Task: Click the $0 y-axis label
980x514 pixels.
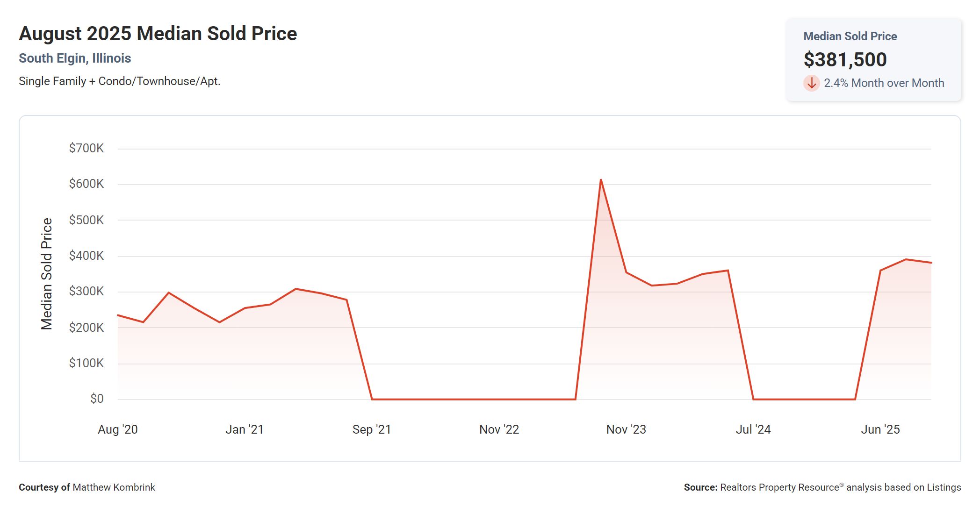Action: click(97, 399)
